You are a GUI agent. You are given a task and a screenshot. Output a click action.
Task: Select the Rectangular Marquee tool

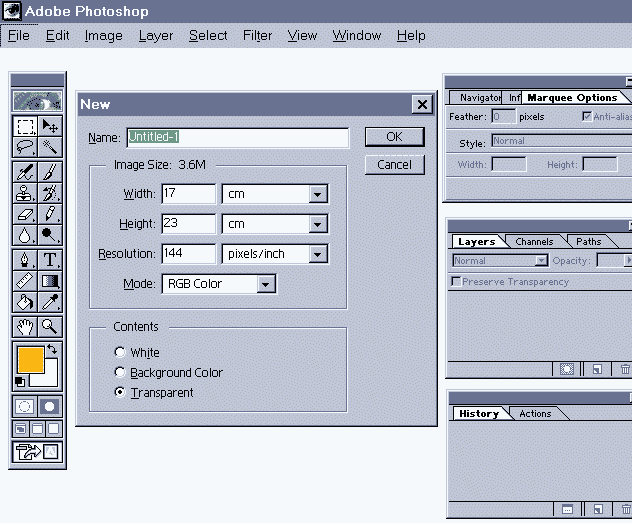(25, 126)
